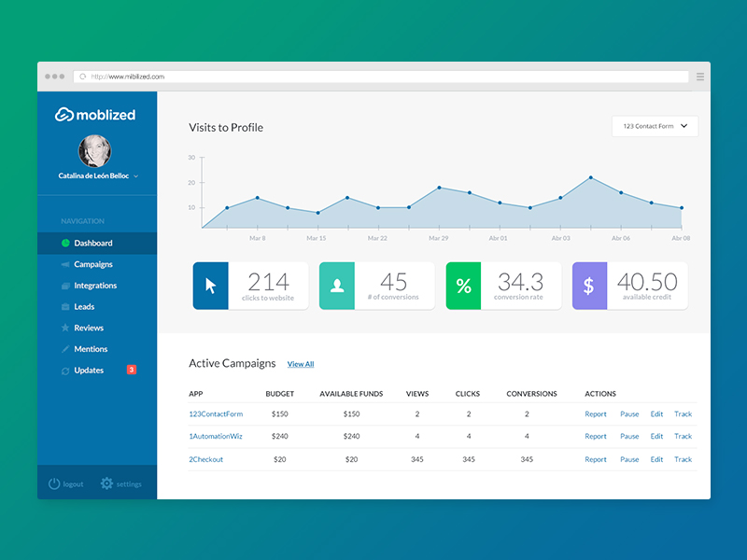Click the logout power icon
Image resolution: width=747 pixels, height=560 pixels.
coord(54,483)
